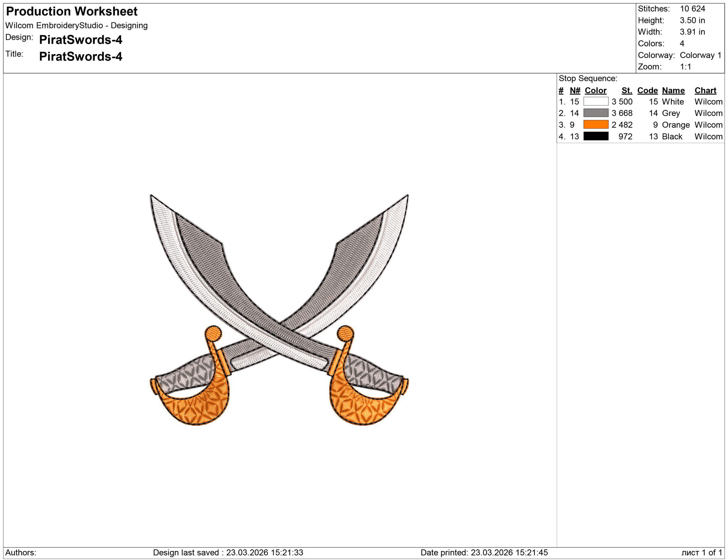Image resolution: width=728 pixels, height=560 pixels.
Task: Click the Stop Sequence label
Action: click(x=588, y=78)
